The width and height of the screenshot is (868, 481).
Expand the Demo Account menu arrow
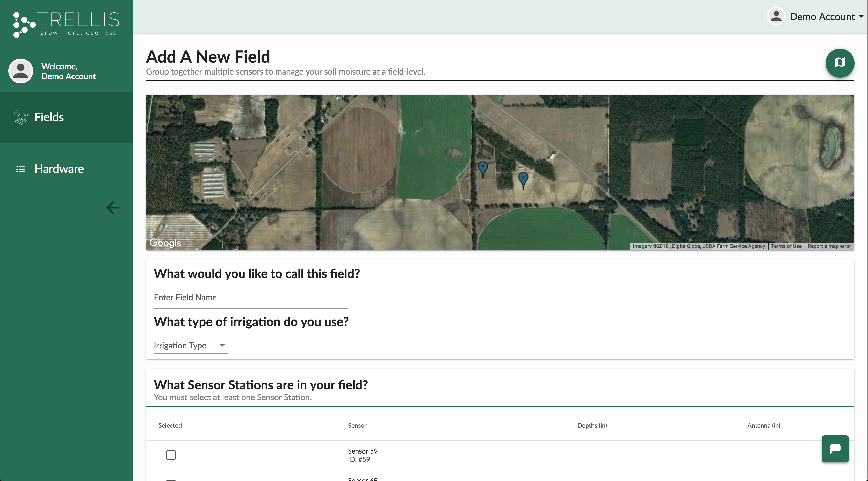point(861,16)
